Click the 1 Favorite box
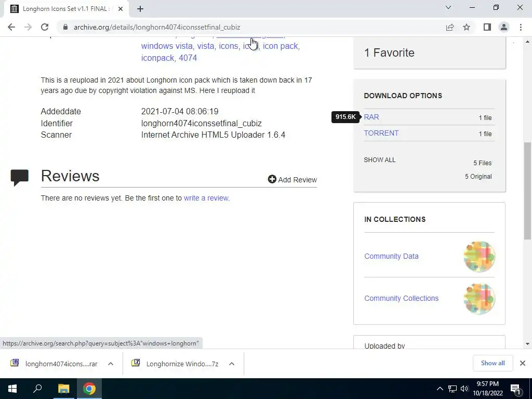532x399 pixels. coord(430,53)
